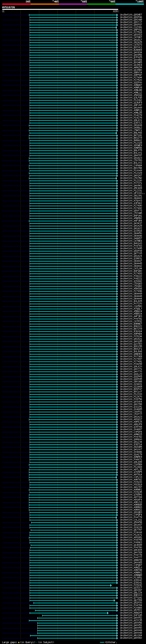Click the Large gaps legend text
Screen dimensions: 146x644
tap(28, 642)
